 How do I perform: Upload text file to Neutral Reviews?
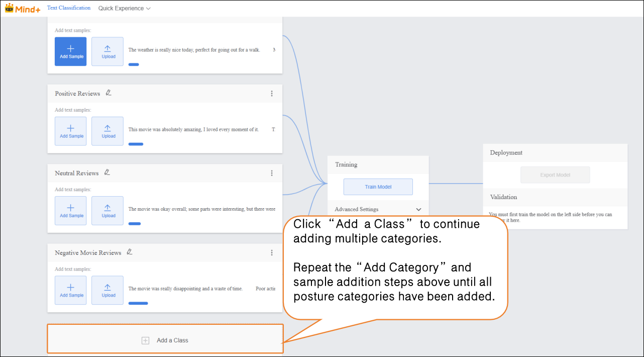(108, 211)
